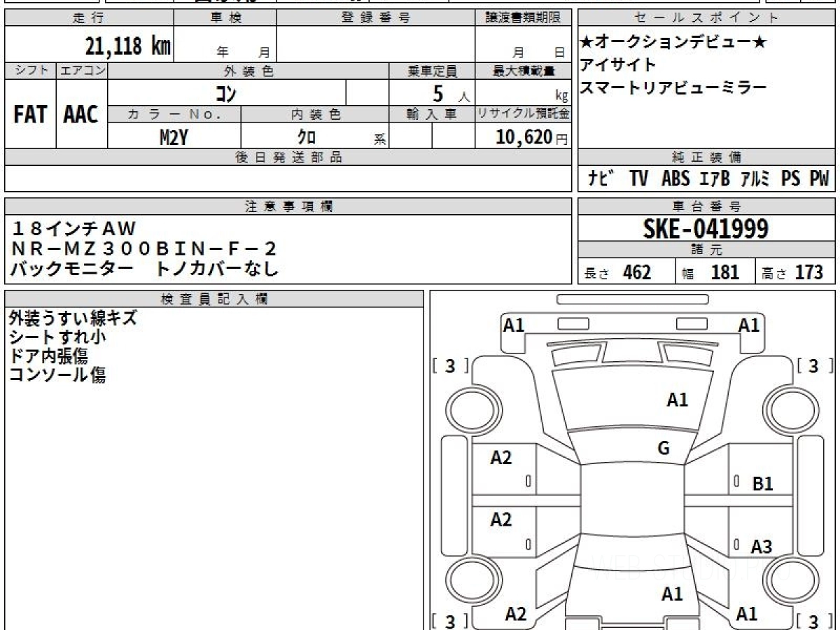The image size is (840, 630).
Task: Select the 乗車定員 header
Action: (x=432, y=71)
